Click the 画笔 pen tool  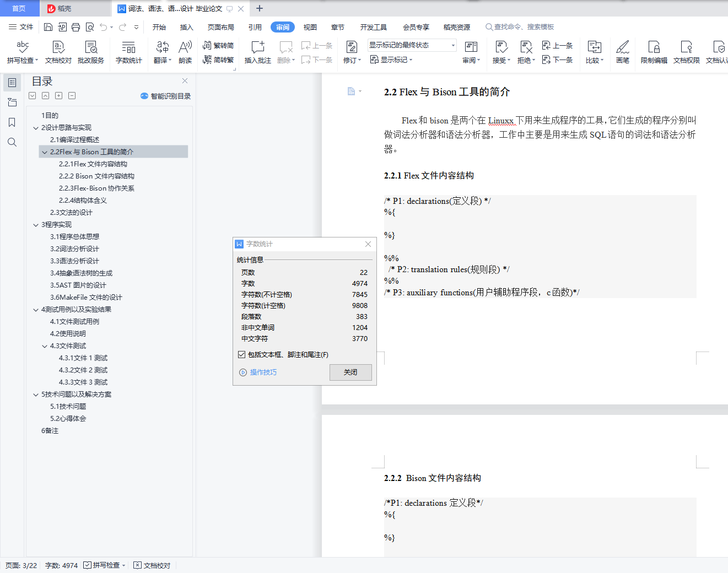623,52
